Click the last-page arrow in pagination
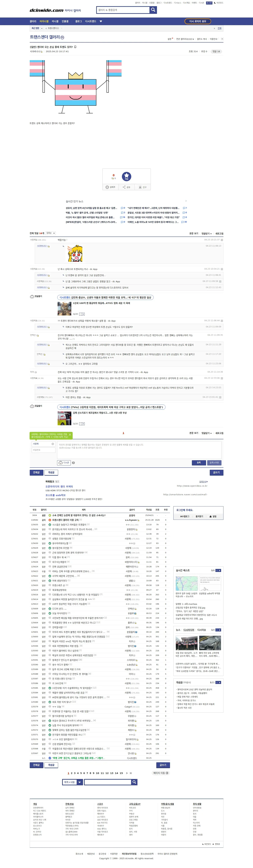253x868 pixels. point(131,773)
